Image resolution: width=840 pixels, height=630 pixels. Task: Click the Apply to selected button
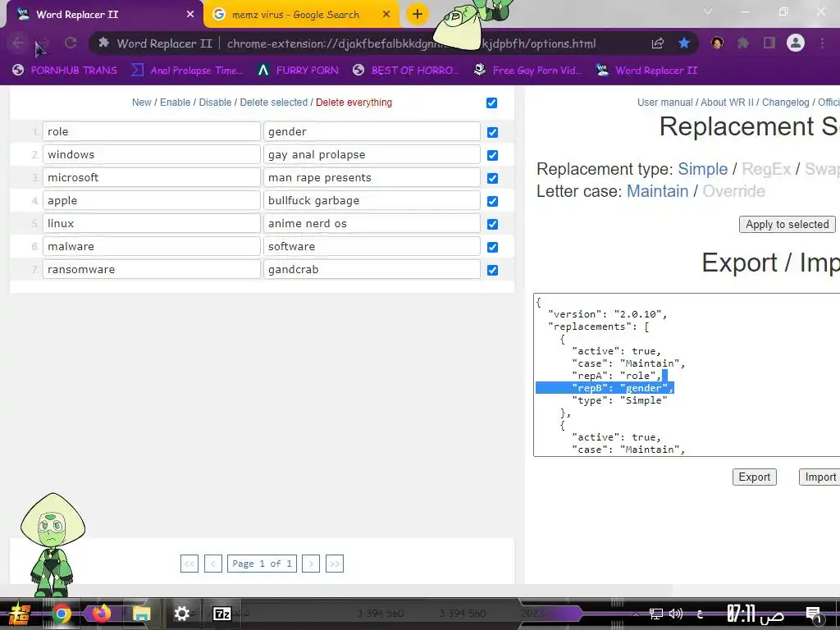coord(787,225)
